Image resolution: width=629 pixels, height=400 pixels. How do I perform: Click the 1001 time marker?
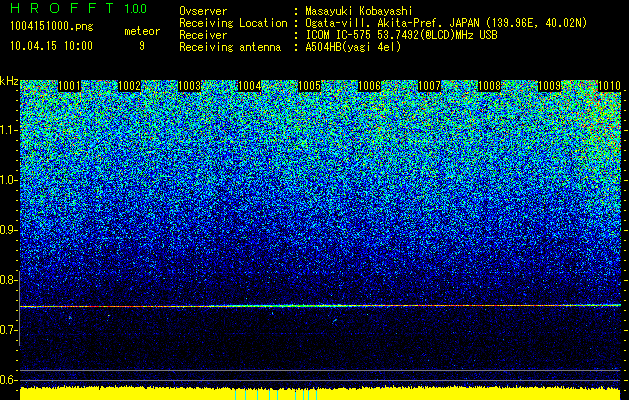coord(69,86)
